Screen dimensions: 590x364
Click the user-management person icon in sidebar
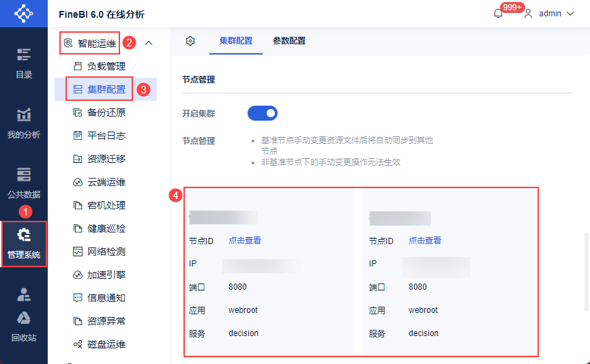tap(24, 294)
